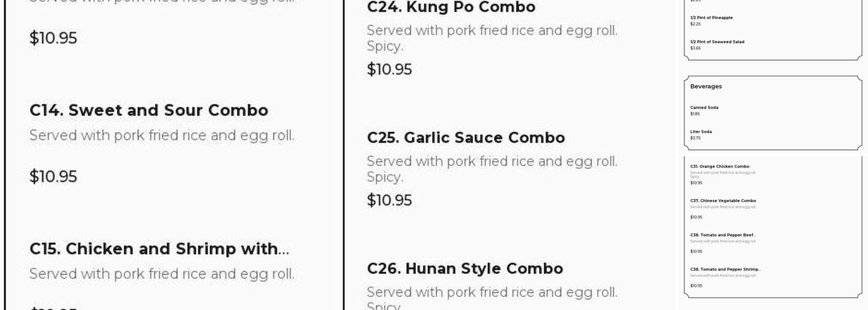
Task: Click the $3.65 Seaweed Salad price
Action: (696, 48)
